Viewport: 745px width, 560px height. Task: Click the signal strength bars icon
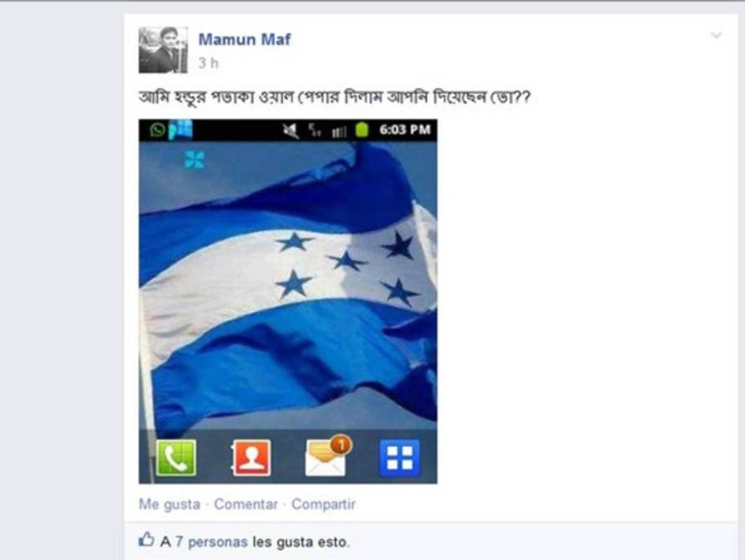(339, 131)
